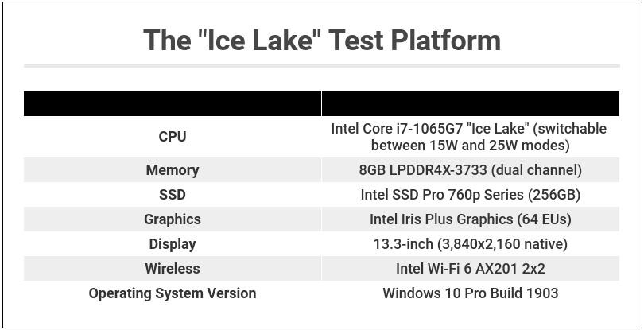Select the SSD row label
This screenshot has height=330, width=644.
(173, 195)
